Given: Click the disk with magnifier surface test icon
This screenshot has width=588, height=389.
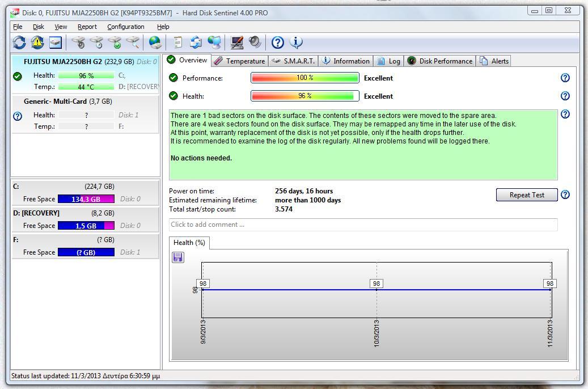Looking at the screenshot, I should pyautogui.click(x=133, y=43).
